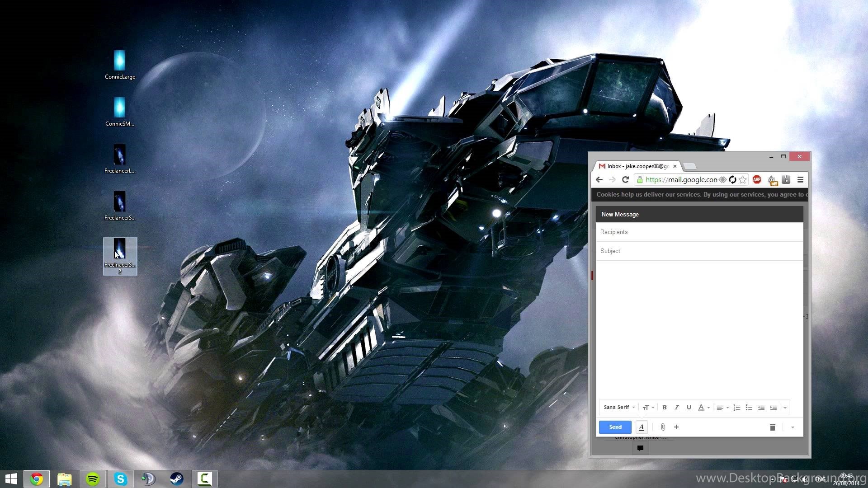868x488 pixels.
Task: Click the chat bubble icon below compose window
Action: click(640, 448)
